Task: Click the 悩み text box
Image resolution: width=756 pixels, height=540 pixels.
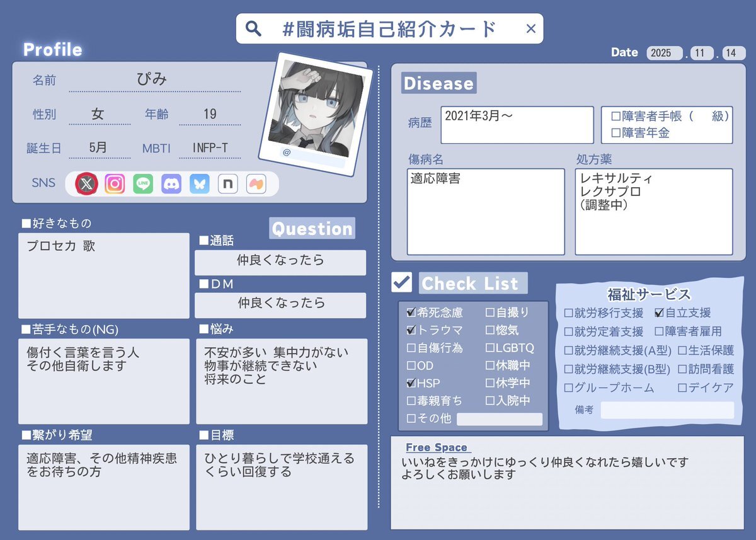Action: 282,381
